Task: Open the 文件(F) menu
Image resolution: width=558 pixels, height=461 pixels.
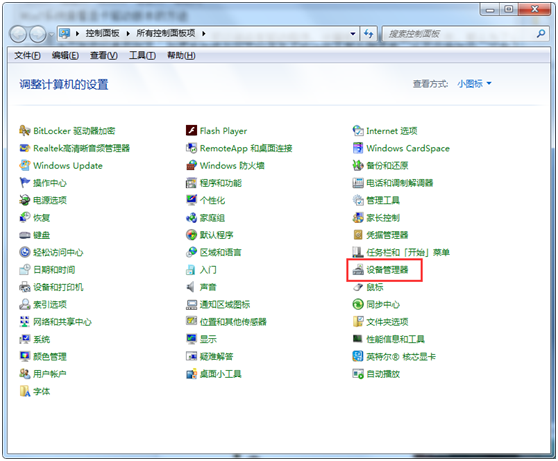Action: [27, 56]
